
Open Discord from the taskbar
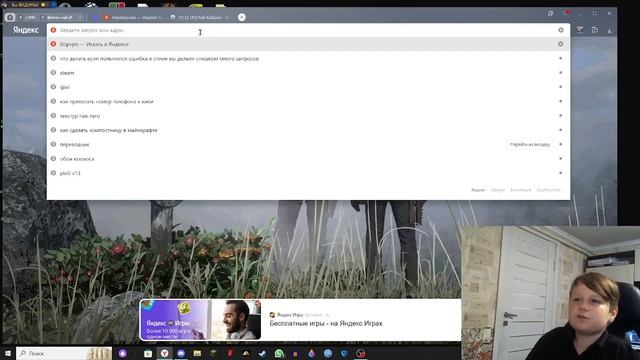click(x=181, y=353)
